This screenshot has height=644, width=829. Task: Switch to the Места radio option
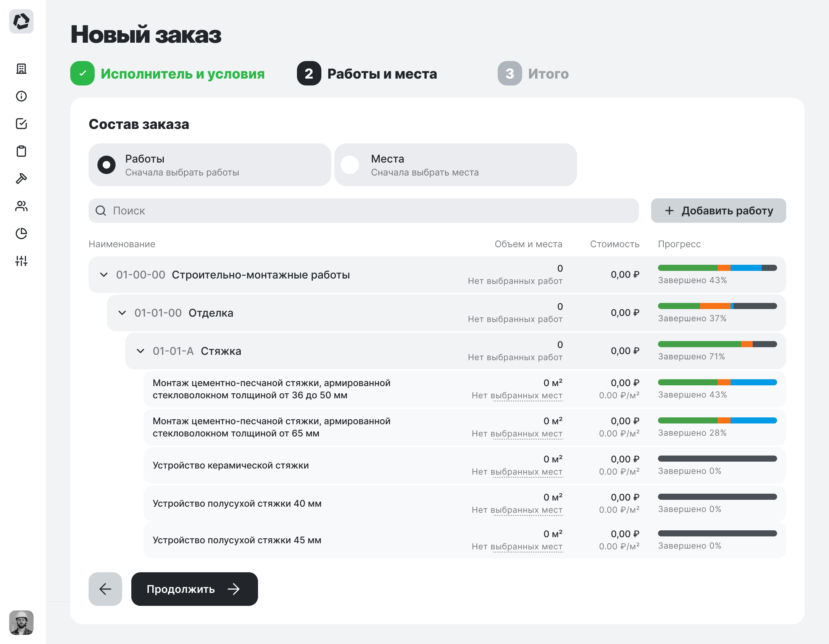(x=350, y=165)
